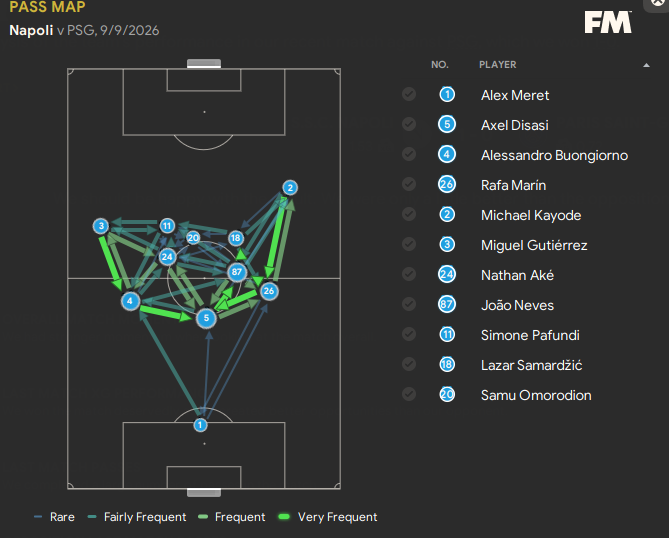The image size is (669, 538).
Task: Click the FM logo
Action: coord(608,23)
